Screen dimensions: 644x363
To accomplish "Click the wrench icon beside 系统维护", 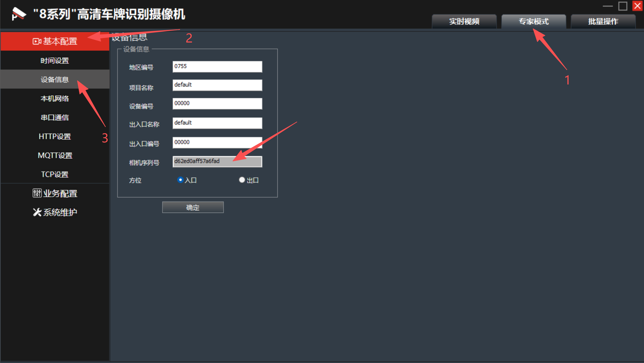I will [x=37, y=212].
